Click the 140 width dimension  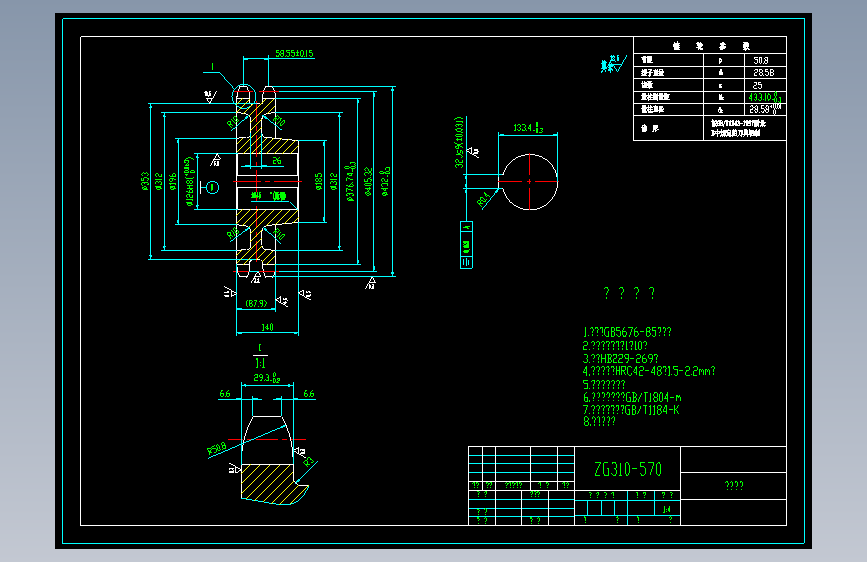click(267, 327)
